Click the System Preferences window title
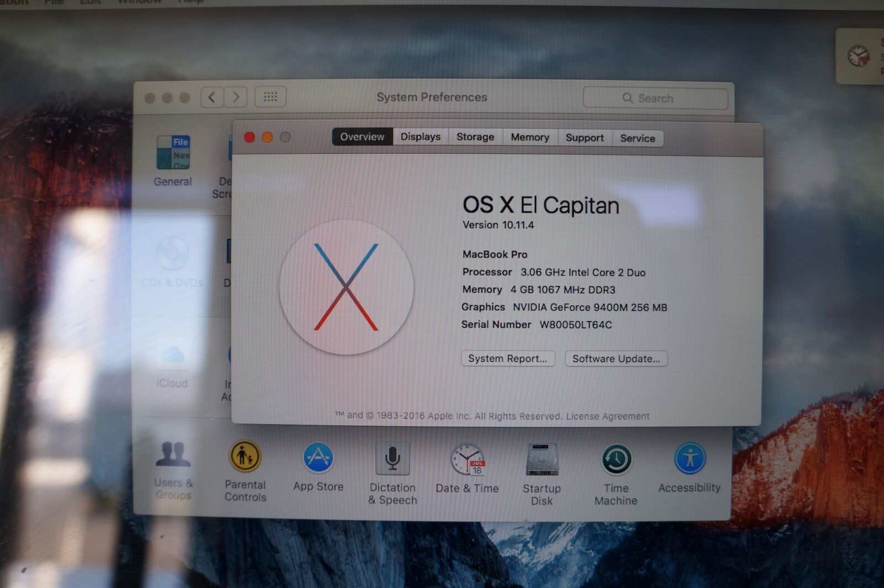 pyautogui.click(x=432, y=97)
